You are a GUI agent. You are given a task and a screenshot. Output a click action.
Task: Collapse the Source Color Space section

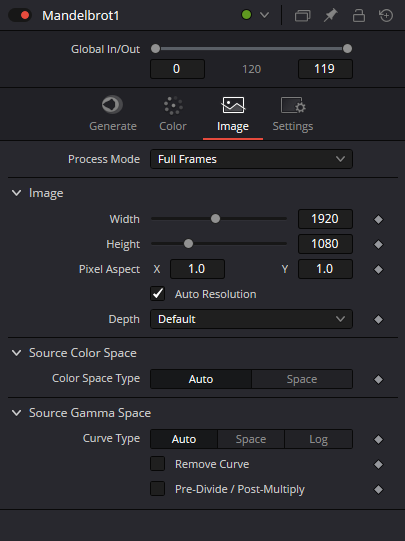click(x=17, y=353)
